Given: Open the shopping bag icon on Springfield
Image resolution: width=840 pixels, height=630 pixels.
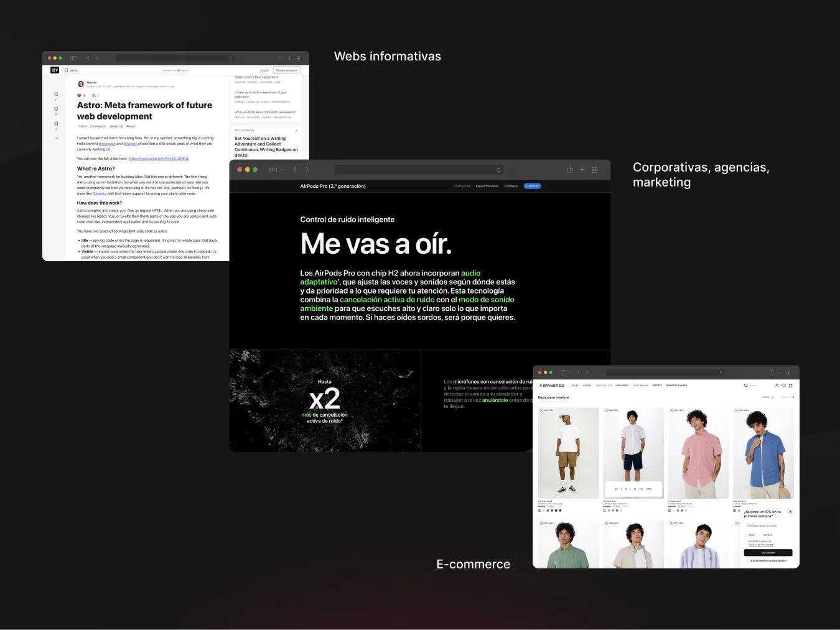Looking at the screenshot, I should [791, 386].
